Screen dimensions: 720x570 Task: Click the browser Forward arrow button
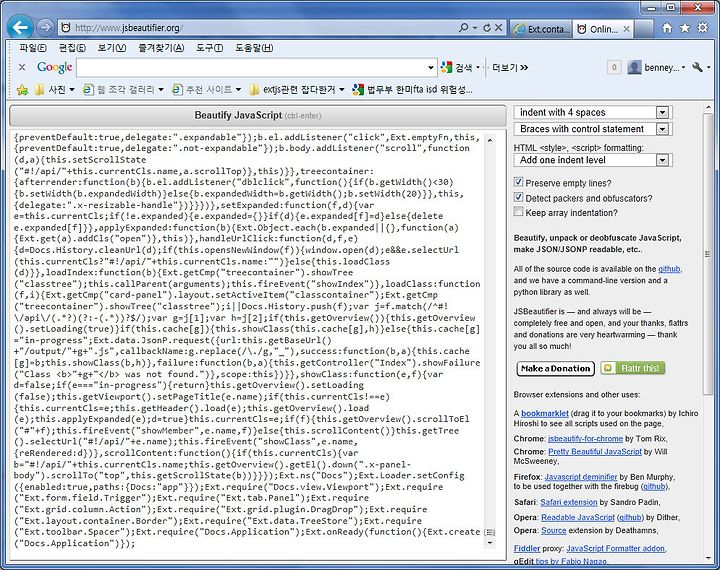(x=45, y=28)
